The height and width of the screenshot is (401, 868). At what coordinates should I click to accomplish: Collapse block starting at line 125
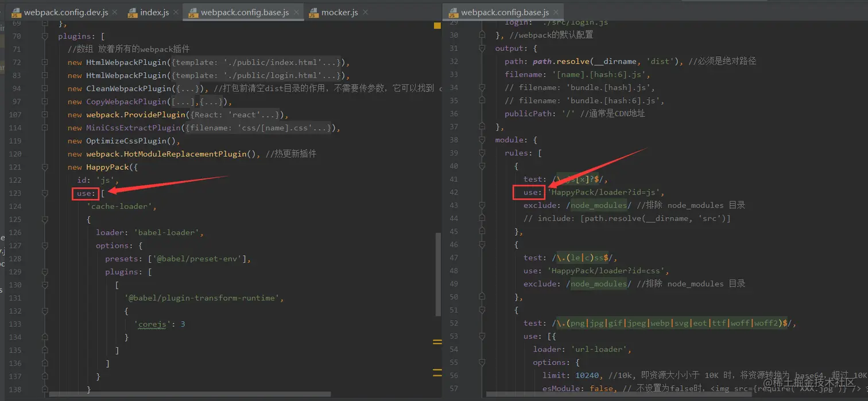click(x=45, y=219)
